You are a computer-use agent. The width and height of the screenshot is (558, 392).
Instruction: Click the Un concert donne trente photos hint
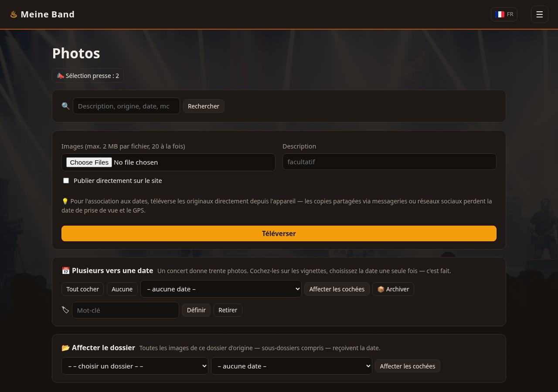[x=304, y=271]
